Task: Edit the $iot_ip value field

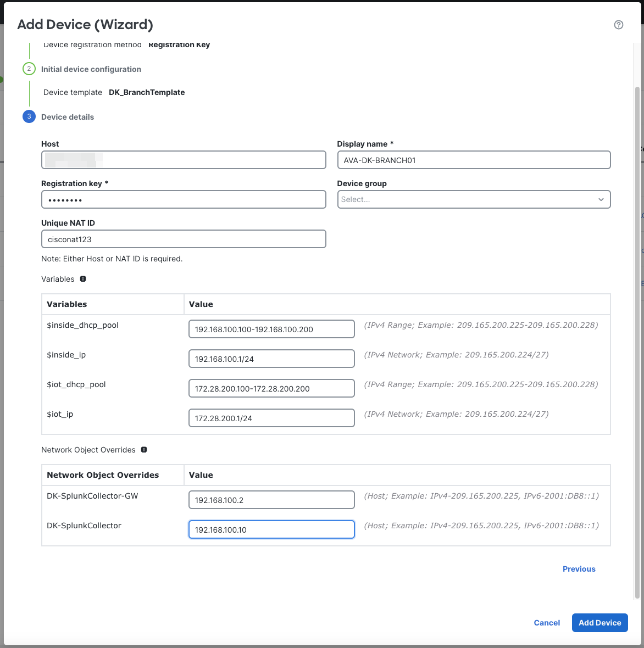Action: click(x=271, y=417)
